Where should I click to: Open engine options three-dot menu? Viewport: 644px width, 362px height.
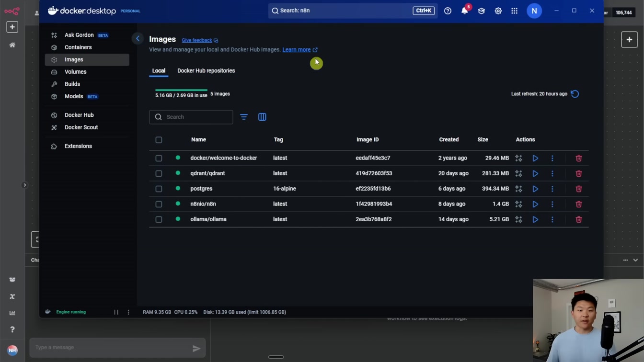[128, 312]
